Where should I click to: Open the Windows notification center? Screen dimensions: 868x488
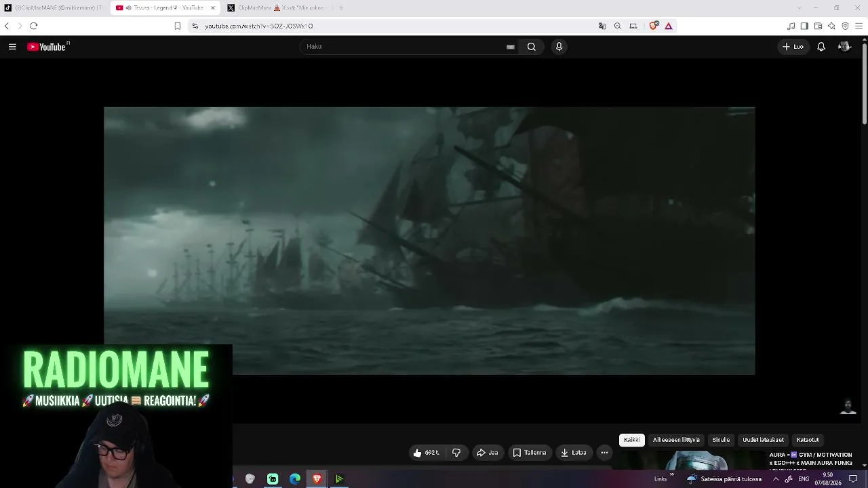[x=853, y=479]
